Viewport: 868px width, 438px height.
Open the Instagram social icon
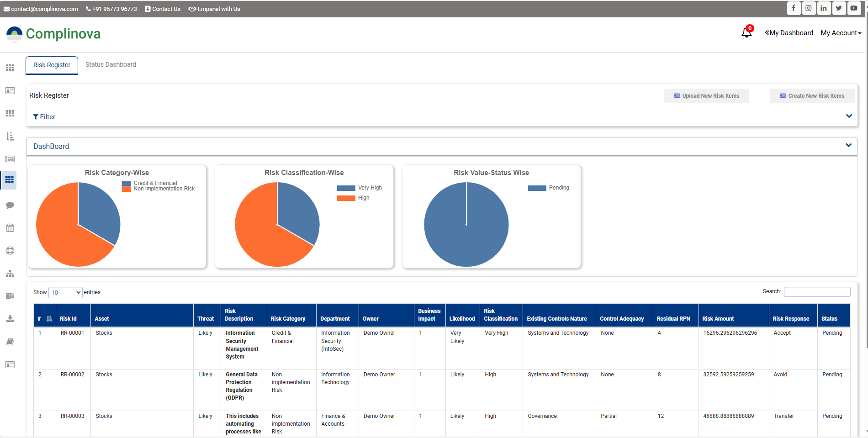[809, 8]
